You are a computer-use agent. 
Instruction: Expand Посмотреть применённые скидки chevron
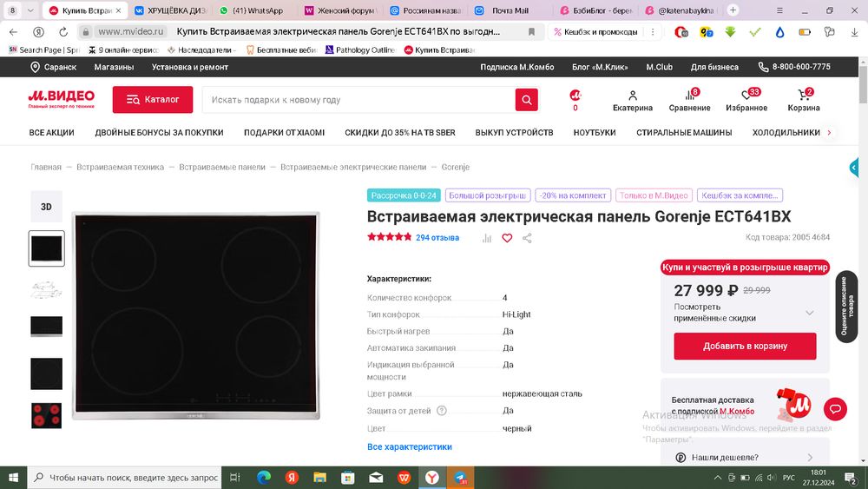[809, 313]
